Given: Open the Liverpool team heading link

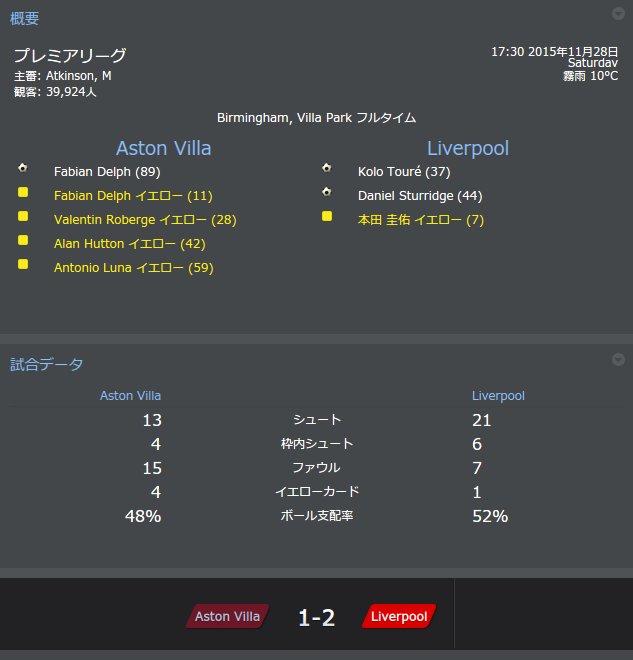Looking at the screenshot, I should (x=468, y=148).
